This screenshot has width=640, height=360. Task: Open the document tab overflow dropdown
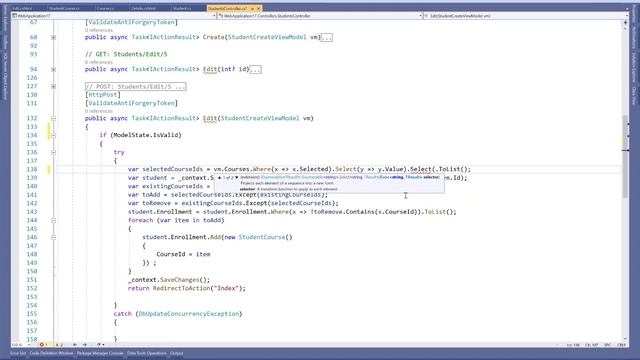[x=627, y=8]
